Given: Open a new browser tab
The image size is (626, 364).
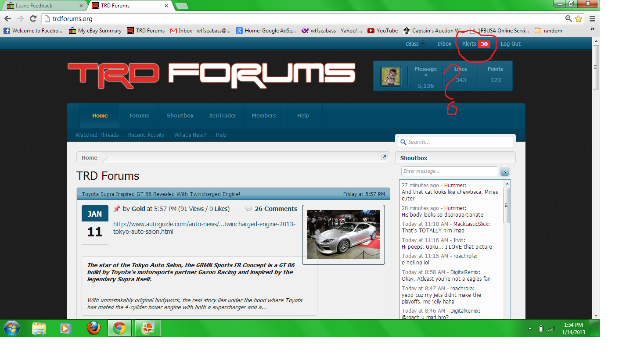Looking at the screenshot, I should (181, 6).
